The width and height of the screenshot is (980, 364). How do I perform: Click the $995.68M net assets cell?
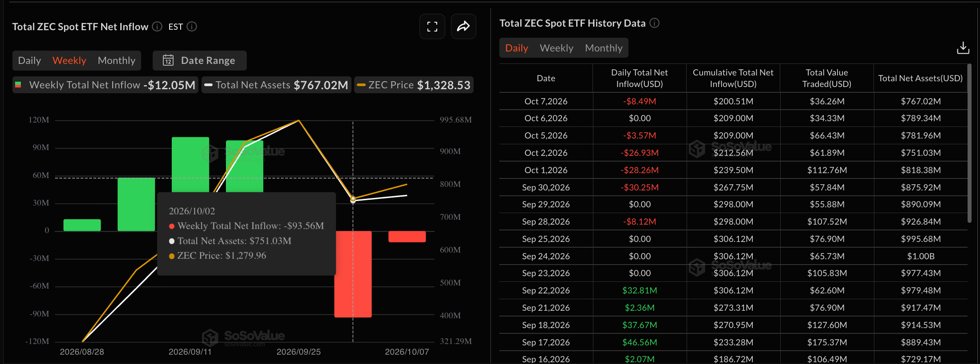tap(921, 239)
